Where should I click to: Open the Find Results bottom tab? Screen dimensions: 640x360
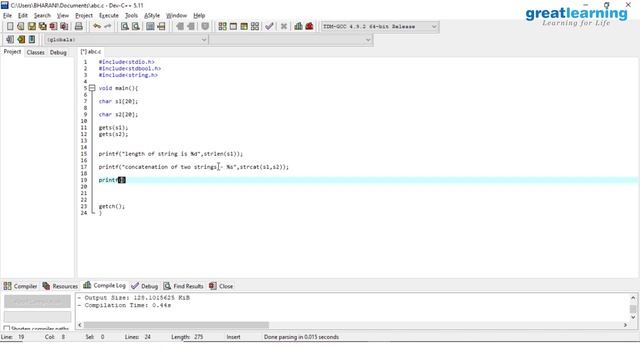click(183, 286)
